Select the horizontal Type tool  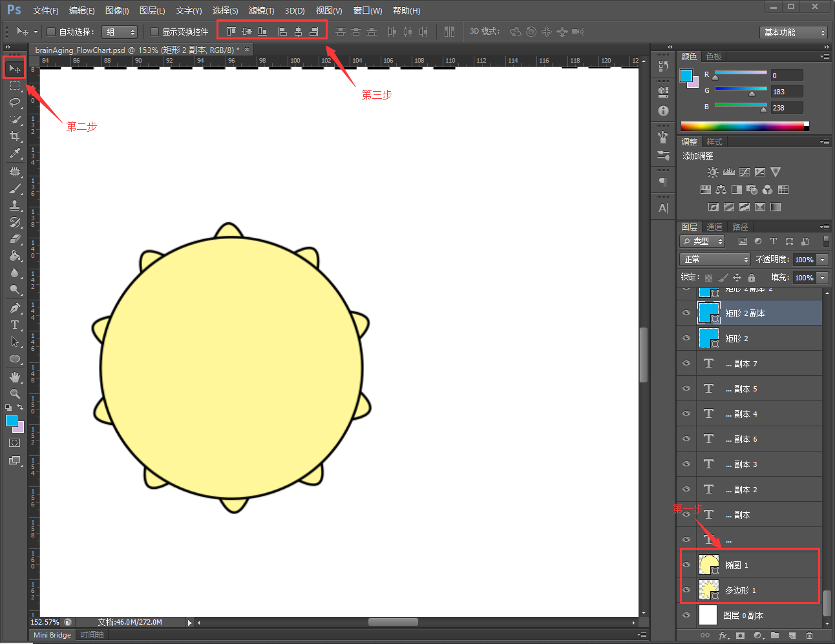(x=14, y=325)
